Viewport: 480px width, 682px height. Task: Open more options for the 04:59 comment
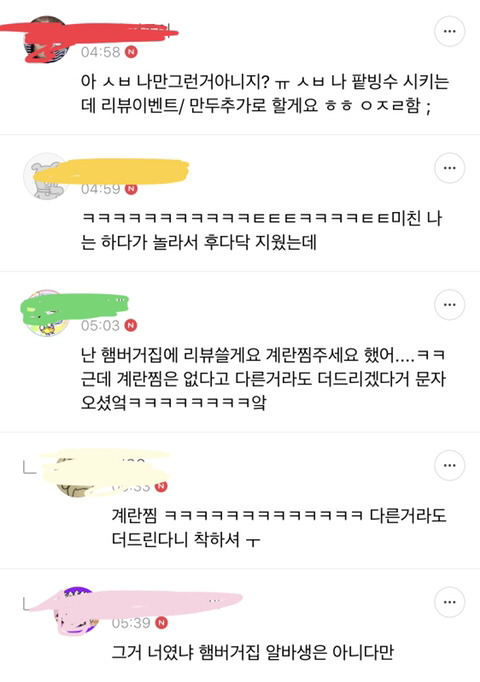[450, 168]
